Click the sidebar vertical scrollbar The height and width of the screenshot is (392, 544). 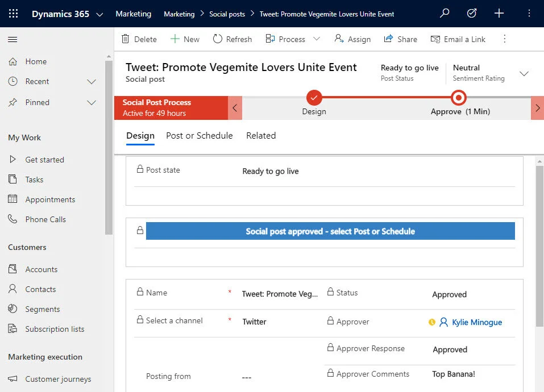tap(109, 148)
